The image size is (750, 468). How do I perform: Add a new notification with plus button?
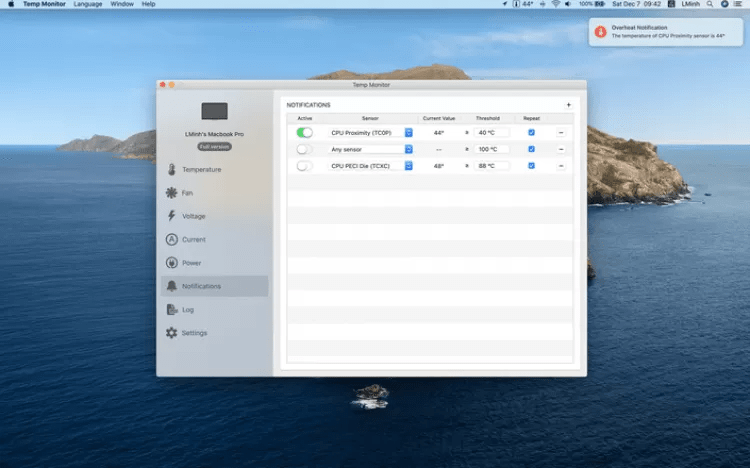[568, 104]
